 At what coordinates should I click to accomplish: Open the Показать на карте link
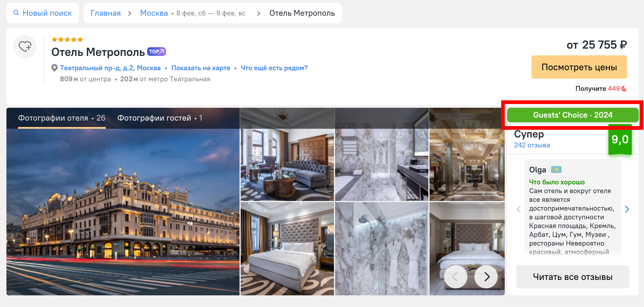pyautogui.click(x=200, y=68)
